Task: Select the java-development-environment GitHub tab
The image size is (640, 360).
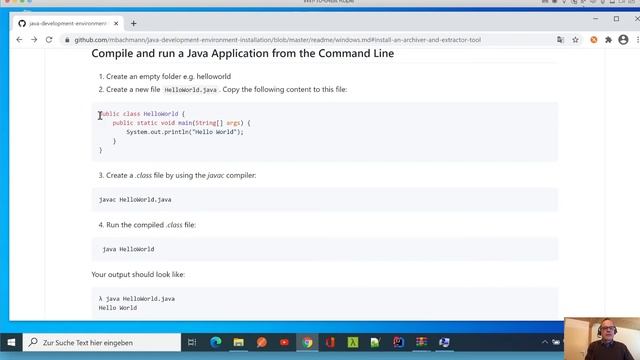Action: (68, 24)
